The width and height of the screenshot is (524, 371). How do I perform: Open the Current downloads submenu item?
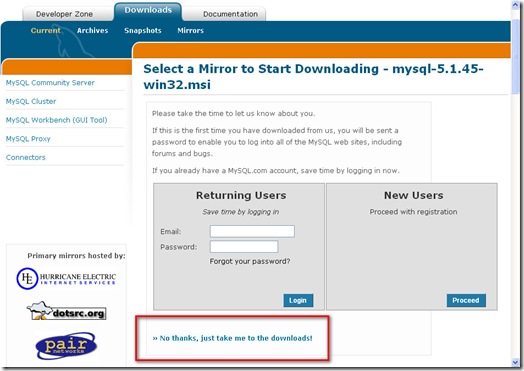pyautogui.click(x=45, y=30)
